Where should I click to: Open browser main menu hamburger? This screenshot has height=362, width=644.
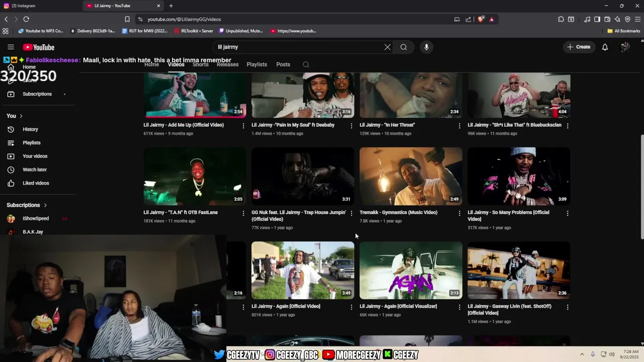pos(638,19)
